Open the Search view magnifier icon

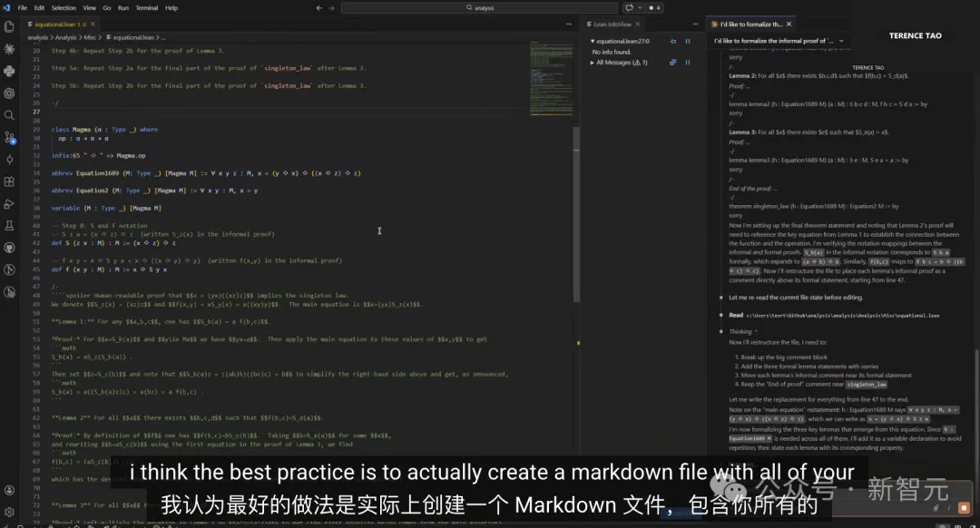pos(9,115)
